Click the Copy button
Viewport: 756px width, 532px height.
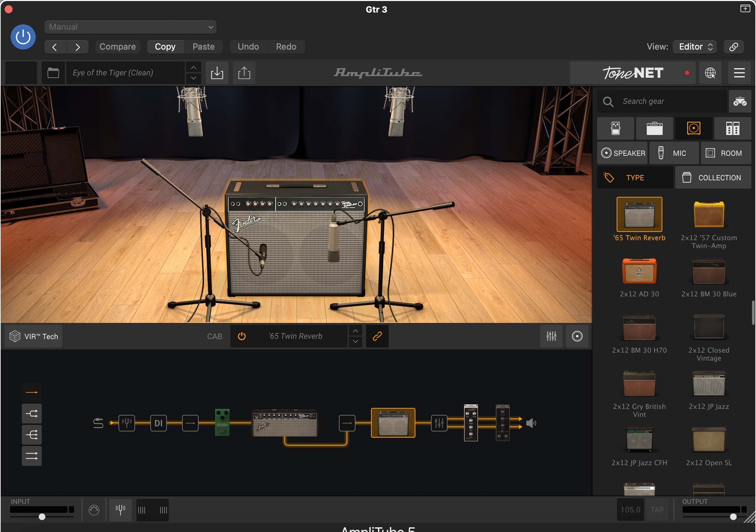click(x=165, y=47)
